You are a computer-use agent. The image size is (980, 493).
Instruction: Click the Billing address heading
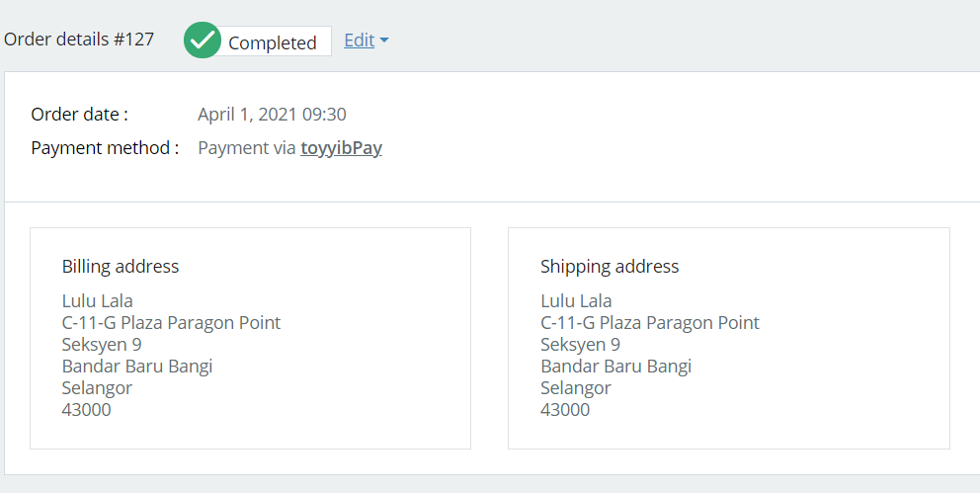point(121,266)
